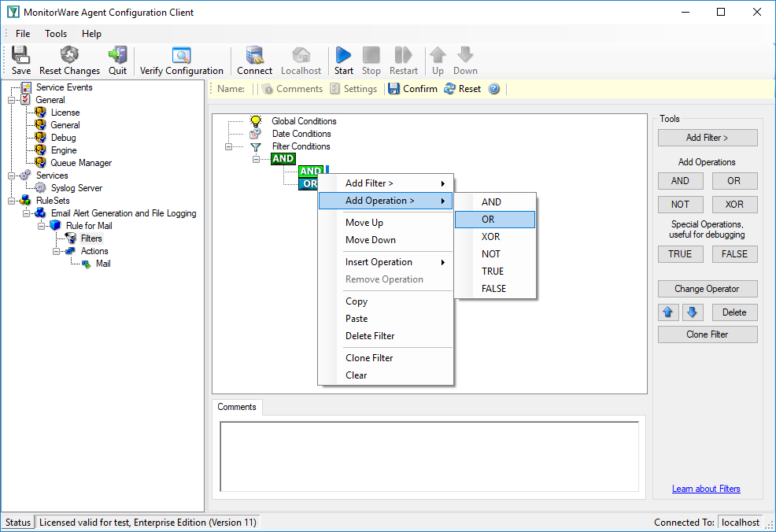Click the Stop toolbar icon

click(x=371, y=55)
